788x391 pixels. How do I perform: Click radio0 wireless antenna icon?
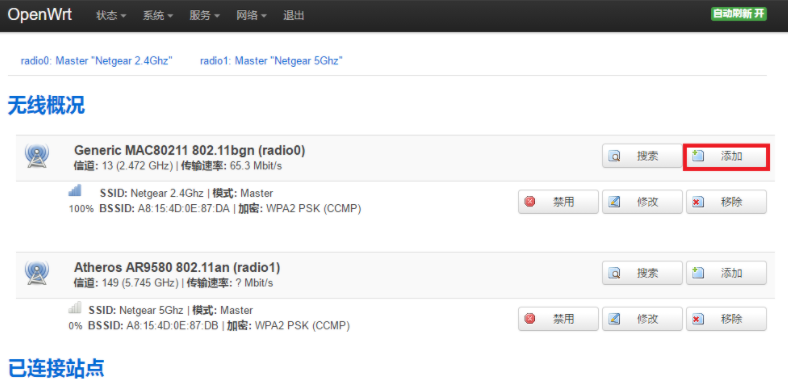[x=37, y=156]
